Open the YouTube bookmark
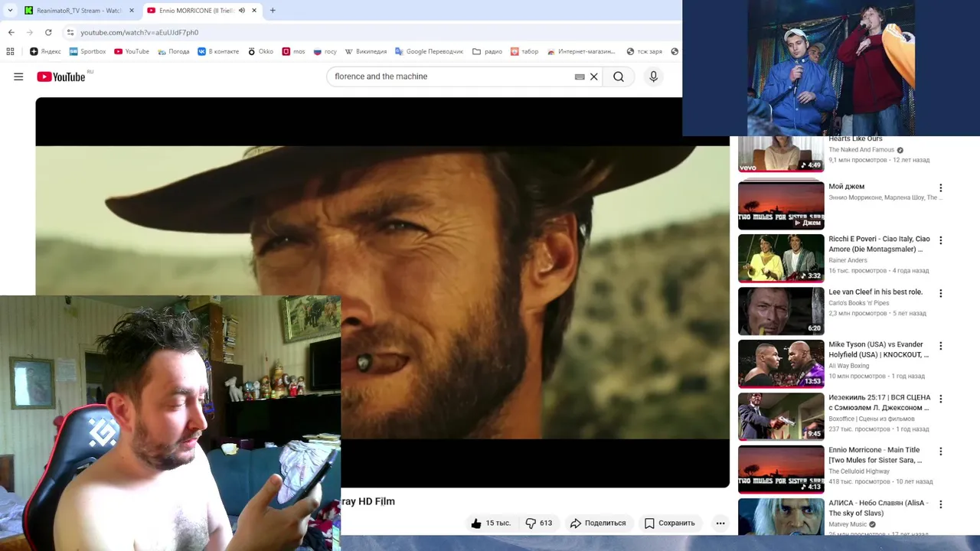Viewport: 980px width, 551px height. tap(132, 51)
